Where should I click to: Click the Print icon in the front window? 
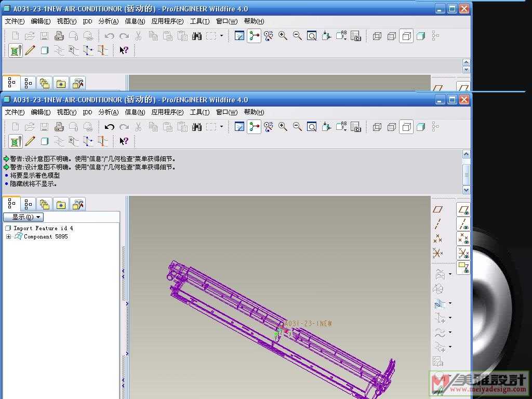pyautogui.click(x=59, y=127)
